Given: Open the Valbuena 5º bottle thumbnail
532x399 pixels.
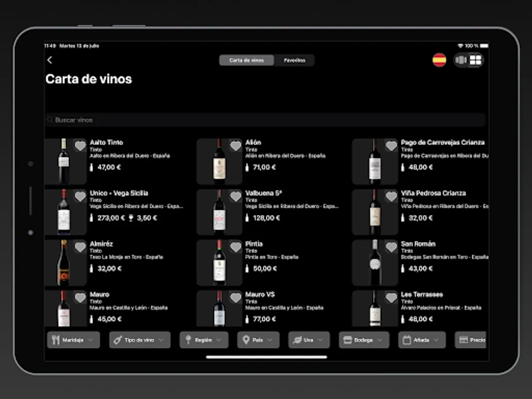Looking at the screenshot, I should click(219, 212).
